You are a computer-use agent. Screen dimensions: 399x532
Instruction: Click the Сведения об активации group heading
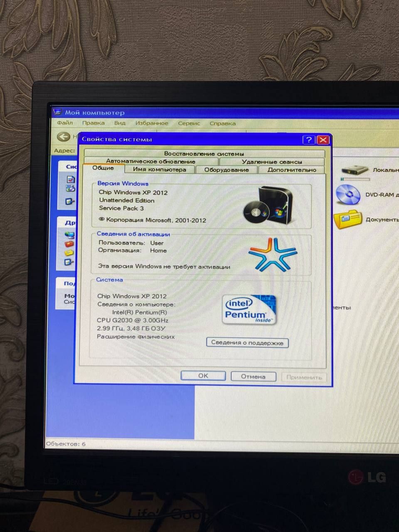[x=133, y=234]
